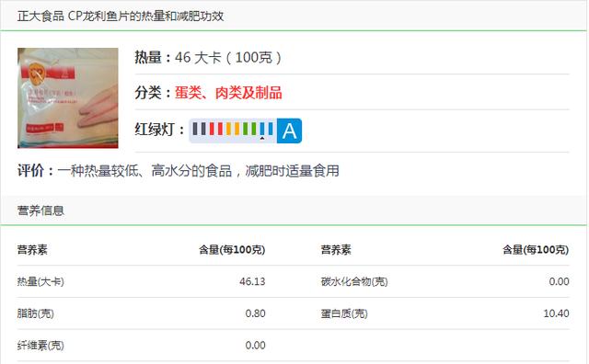Click the 热量(大卡) row label
The image size is (589, 364).
tap(40, 281)
